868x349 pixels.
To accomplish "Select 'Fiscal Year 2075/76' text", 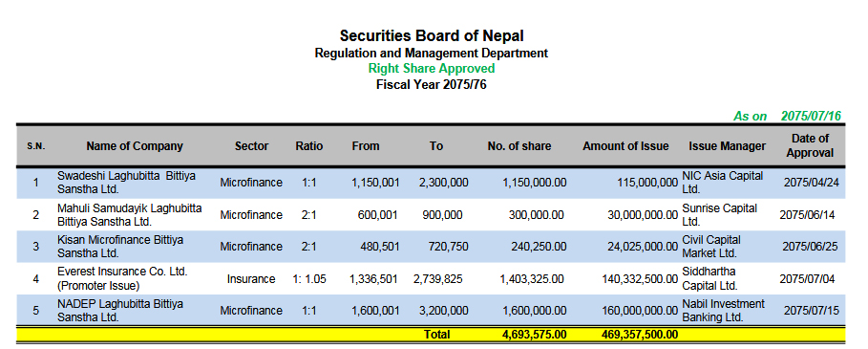I will pyautogui.click(x=432, y=85).
